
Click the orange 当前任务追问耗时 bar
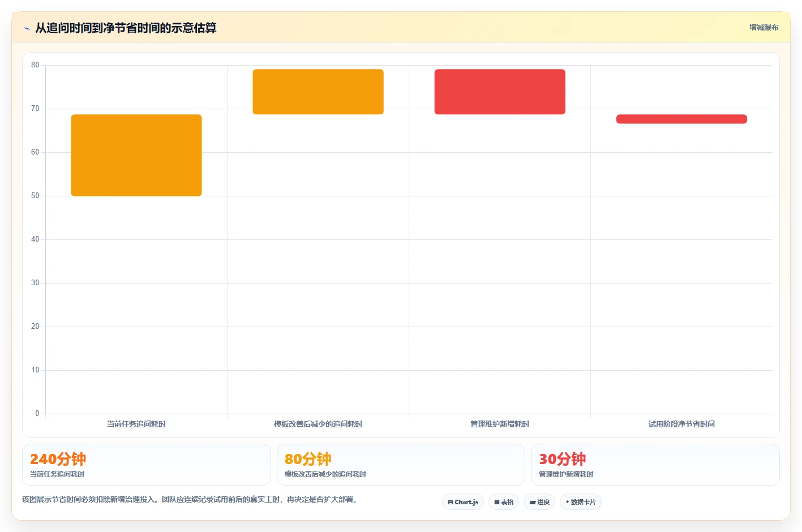pyautogui.click(x=136, y=155)
